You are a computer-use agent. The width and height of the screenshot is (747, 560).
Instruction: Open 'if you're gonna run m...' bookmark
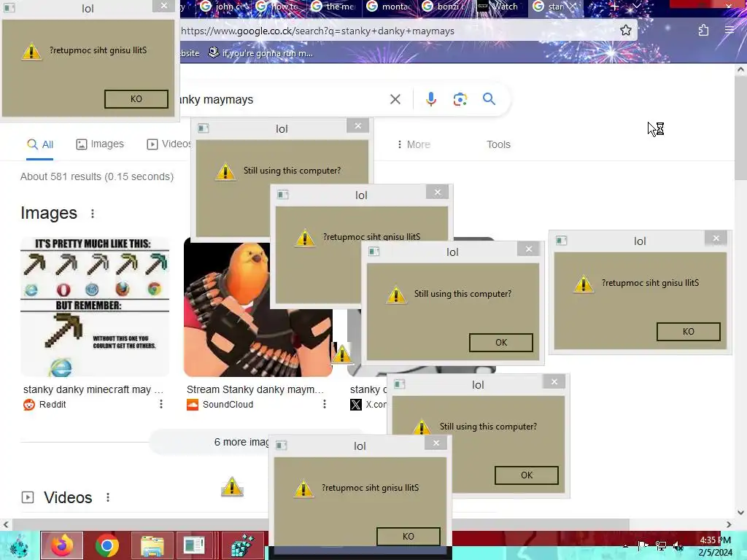(x=261, y=52)
